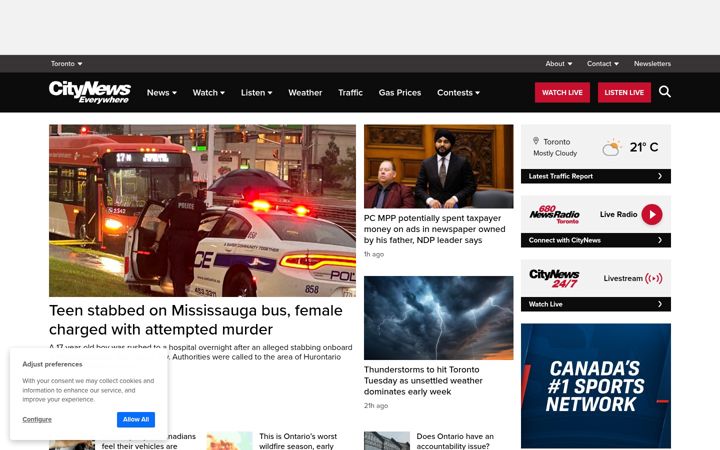This screenshot has width=720, height=450.
Task: Open the News dropdown menu
Action: pos(162,93)
